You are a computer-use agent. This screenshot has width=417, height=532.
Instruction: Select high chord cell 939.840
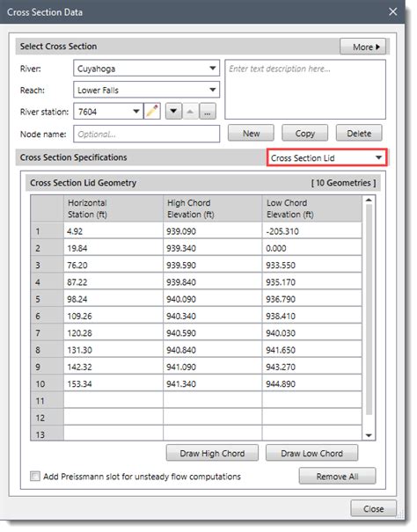213,282
